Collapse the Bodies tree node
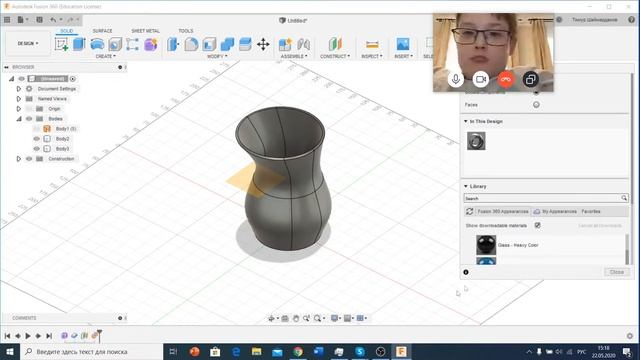The height and width of the screenshot is (360, 640). click(x=19, y=119)
